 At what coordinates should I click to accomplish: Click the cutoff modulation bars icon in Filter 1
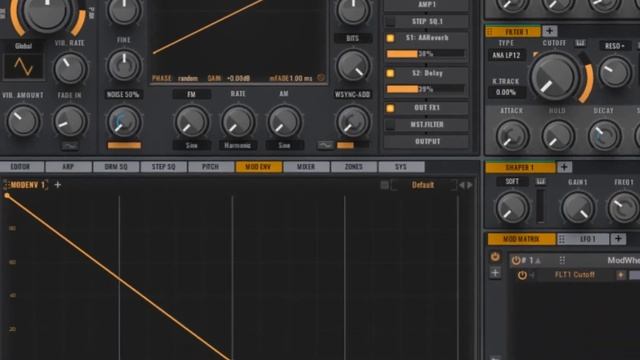[x=580, y=43]
